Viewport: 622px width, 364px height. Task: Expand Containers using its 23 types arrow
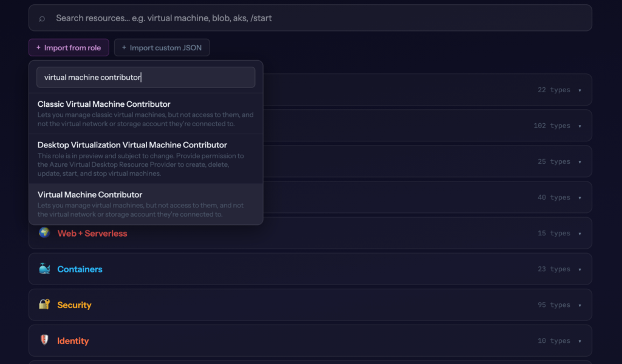click(579, 269)
